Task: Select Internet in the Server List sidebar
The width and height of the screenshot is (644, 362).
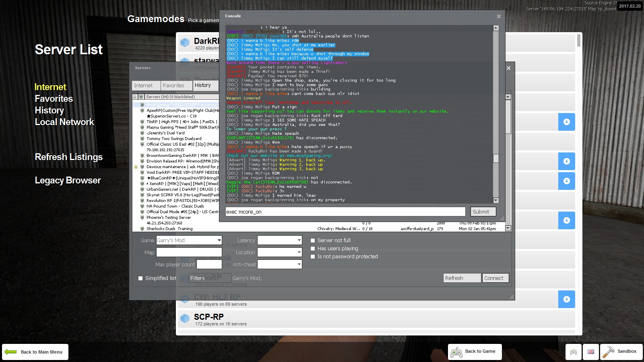Action: (50, 87)
